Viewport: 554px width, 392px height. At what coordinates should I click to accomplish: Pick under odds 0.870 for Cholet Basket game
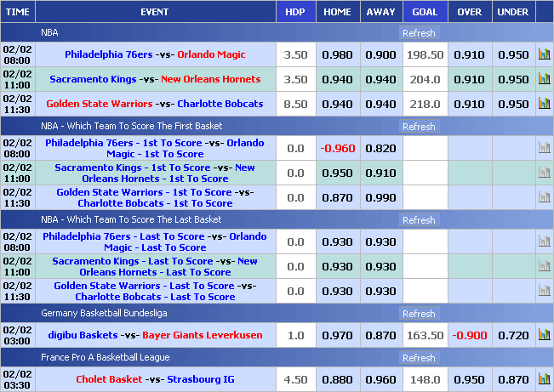(x=513, y=379)
